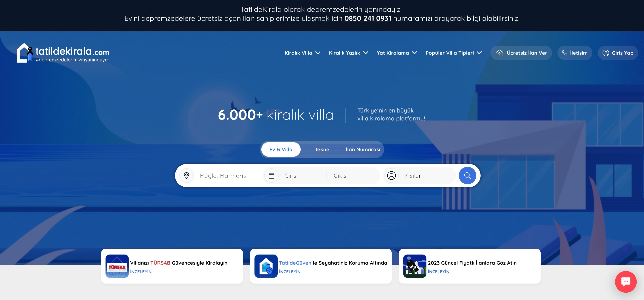
Task: Click the Giriş Yap button
Action: coord(618,53)
